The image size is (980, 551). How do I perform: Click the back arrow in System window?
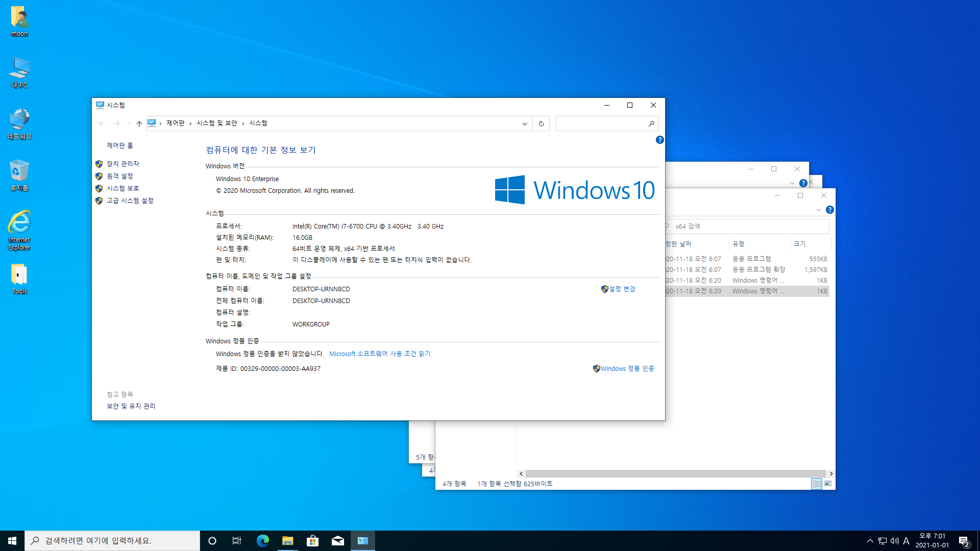click(102, 123)
